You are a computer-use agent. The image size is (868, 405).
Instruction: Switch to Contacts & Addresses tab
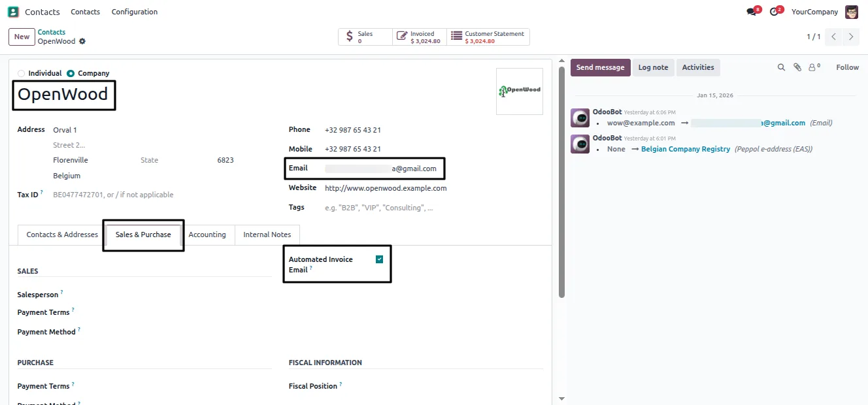point(62,235)
